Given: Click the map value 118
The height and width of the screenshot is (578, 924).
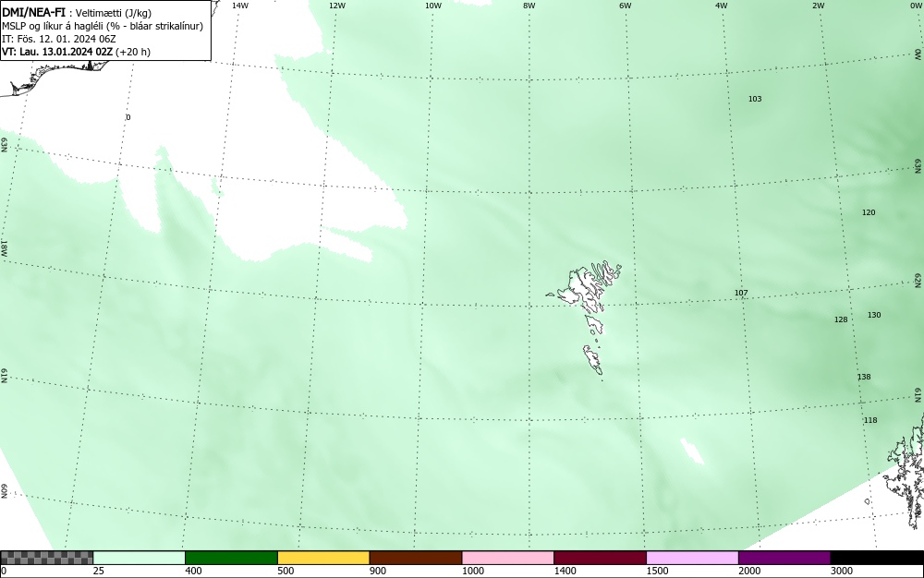Looking at the screenshot, I should [870, 420].
